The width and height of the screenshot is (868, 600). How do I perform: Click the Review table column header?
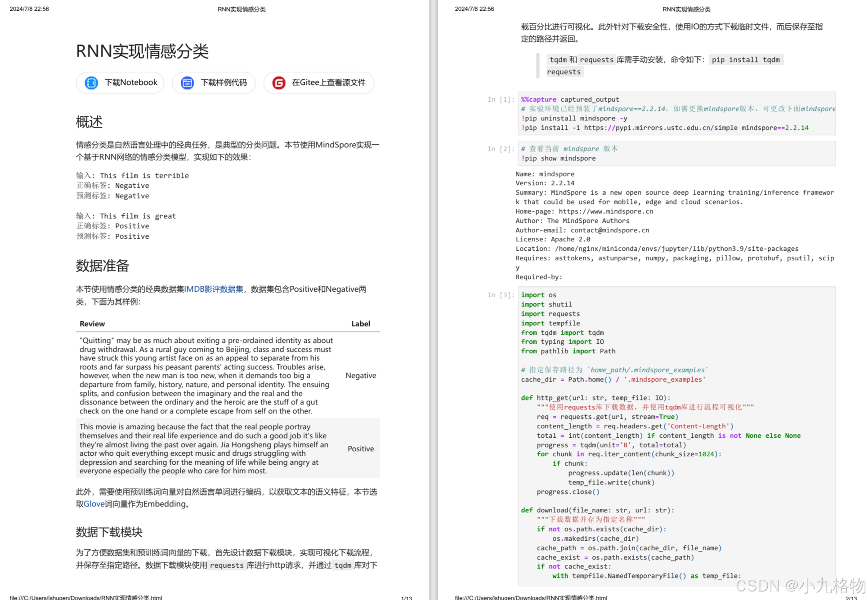tap(92, 324)
